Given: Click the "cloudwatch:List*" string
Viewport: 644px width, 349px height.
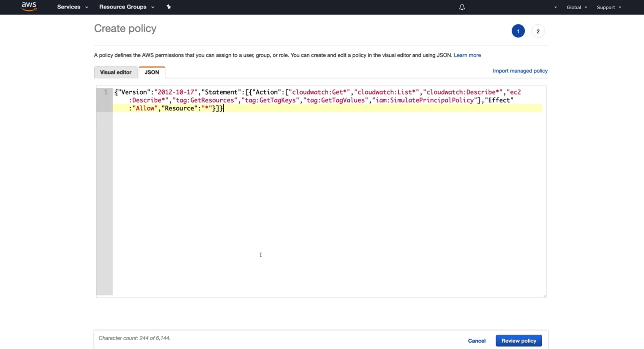Looking at the screenshot, I should (x=387, y=92).
